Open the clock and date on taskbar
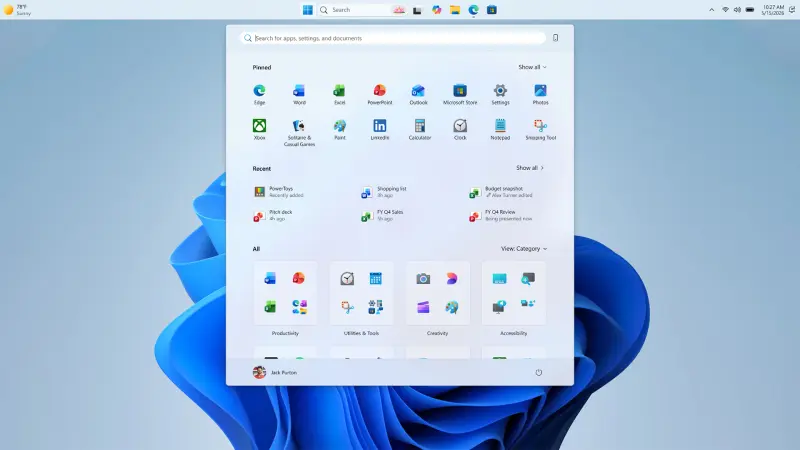Image resolution: width=800 pixels, height=450 pixels. point(772,10)
